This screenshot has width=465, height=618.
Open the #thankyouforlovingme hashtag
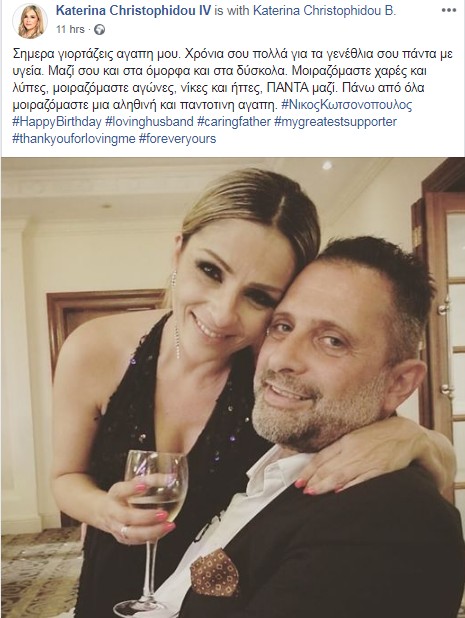pyautogui.click(x=74, y=138)
